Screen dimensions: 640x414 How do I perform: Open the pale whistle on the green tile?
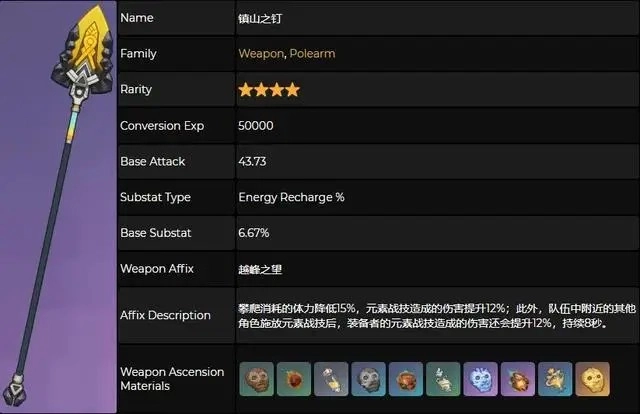pyautogui.click(x=443, y=379)
